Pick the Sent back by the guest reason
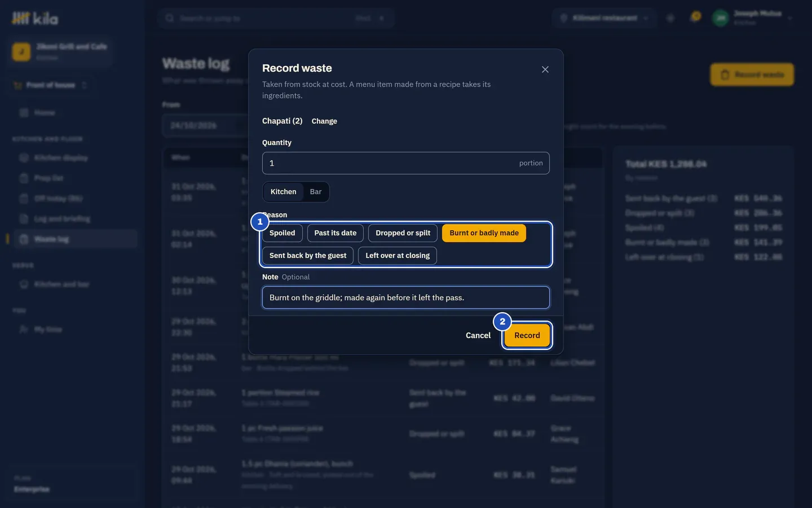 308,256
